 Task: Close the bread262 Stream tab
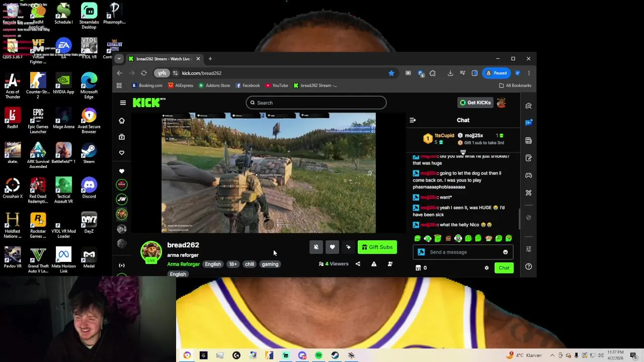(198, 59)
